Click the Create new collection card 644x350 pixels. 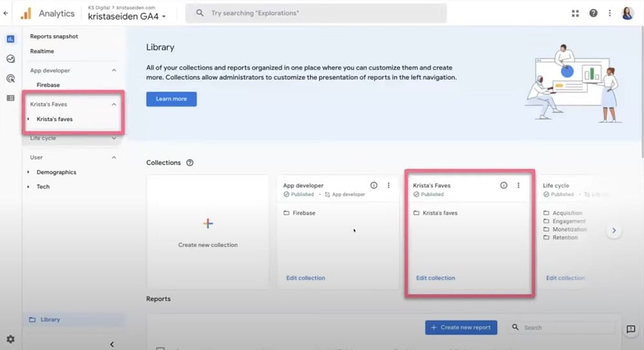(x=207, y=232)
